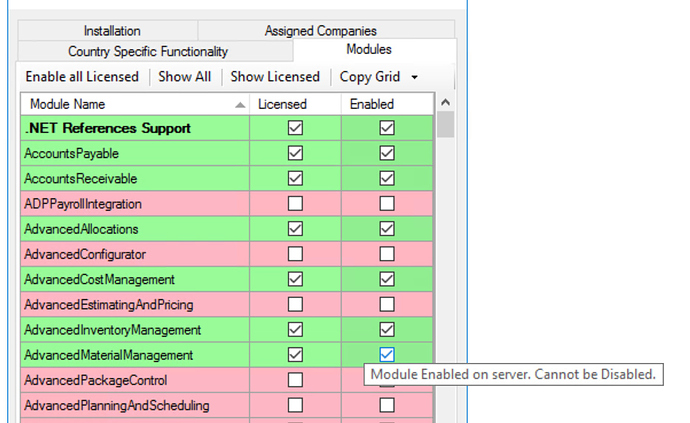The width and height of the screenshot is (690, 423).
Task: Select the AccountsPayable module name
Action: (x=71, y=154)
